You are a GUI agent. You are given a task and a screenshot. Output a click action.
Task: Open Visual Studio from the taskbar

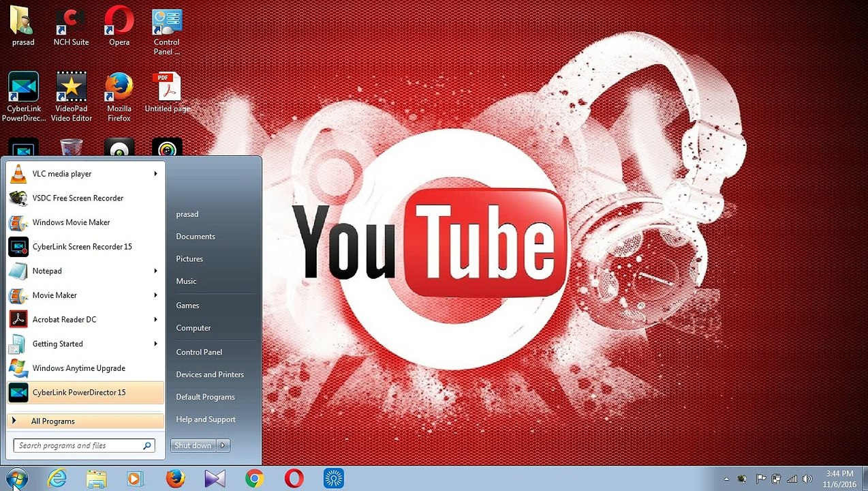pyautogui.click(x=215, y=479)
